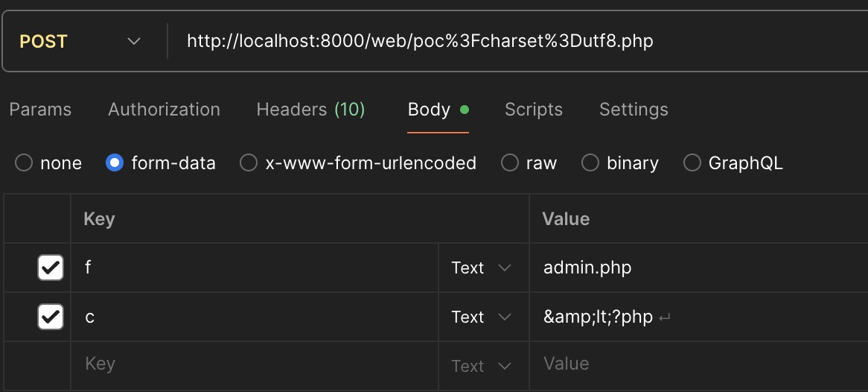
Task: Disable the checkbox for key c
Action: click(51, 317)
